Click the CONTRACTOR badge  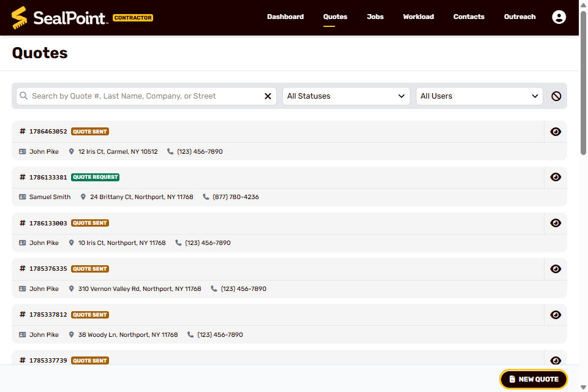[x=133, y=18]
